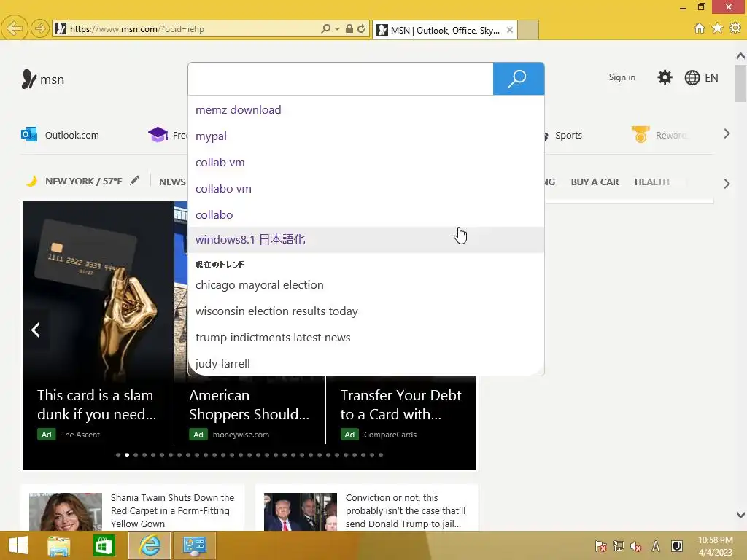747x560 pixels.
Task: Click the address bar search magnifier icon
Action: [x=325, y=28]
